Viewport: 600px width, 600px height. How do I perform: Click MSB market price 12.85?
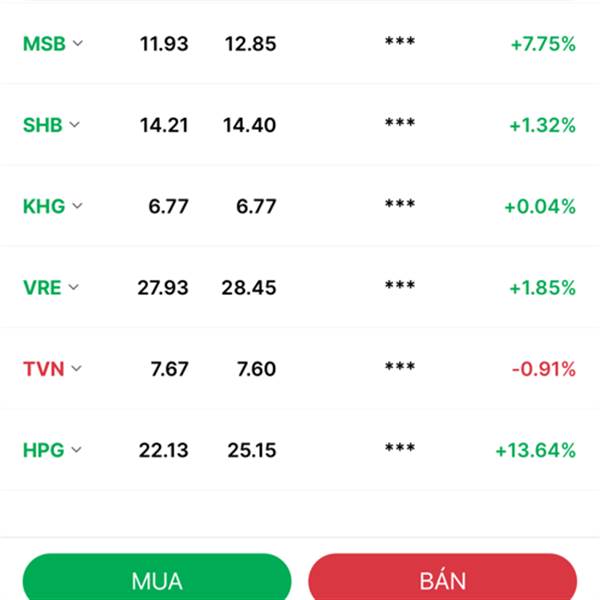coord(250,44)
